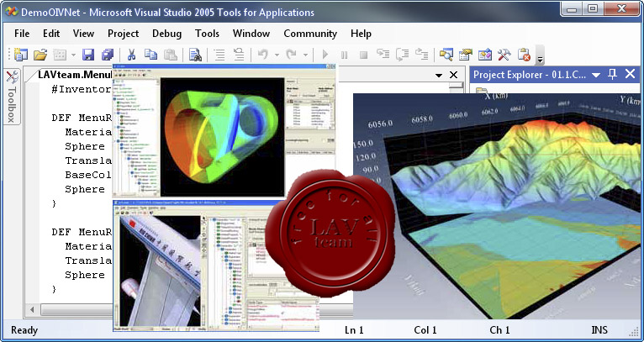Save the current file with floppy icon

pos(88,54)
